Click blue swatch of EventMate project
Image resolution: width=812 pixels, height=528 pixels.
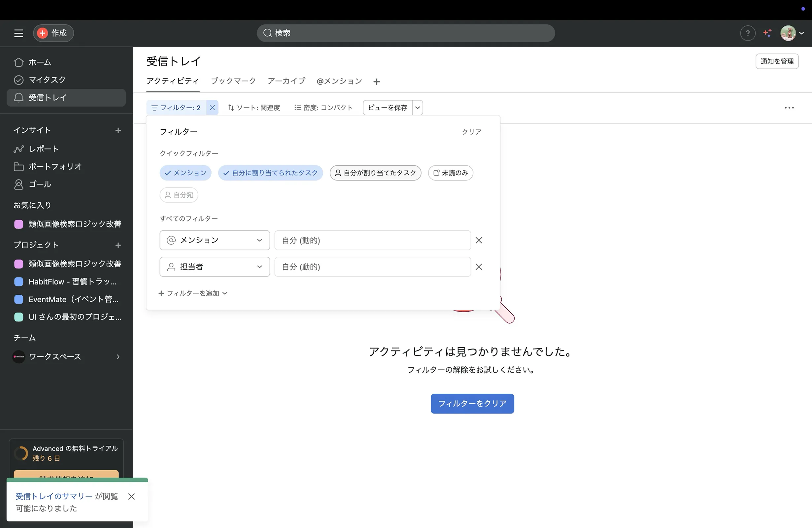(x=19, y=299)
